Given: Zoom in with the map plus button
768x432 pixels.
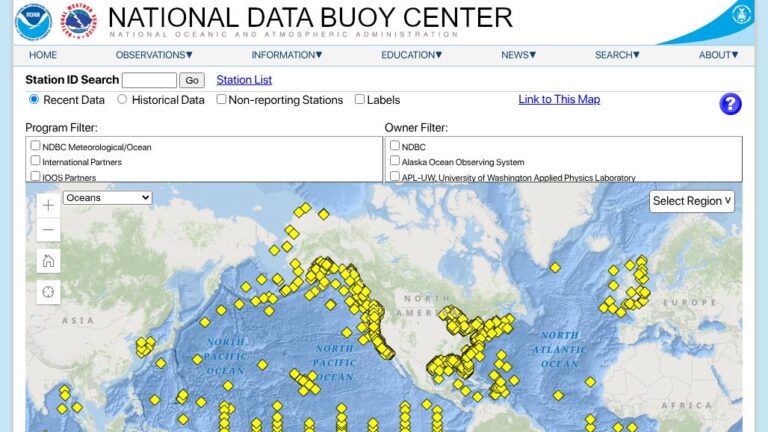Looking at the screenshot, I should click(x=48, y=205).
